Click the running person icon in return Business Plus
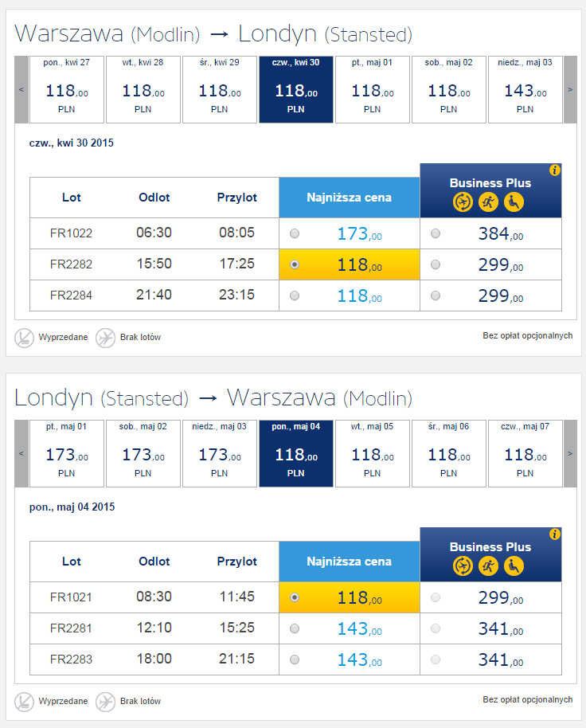 [488, 566]
